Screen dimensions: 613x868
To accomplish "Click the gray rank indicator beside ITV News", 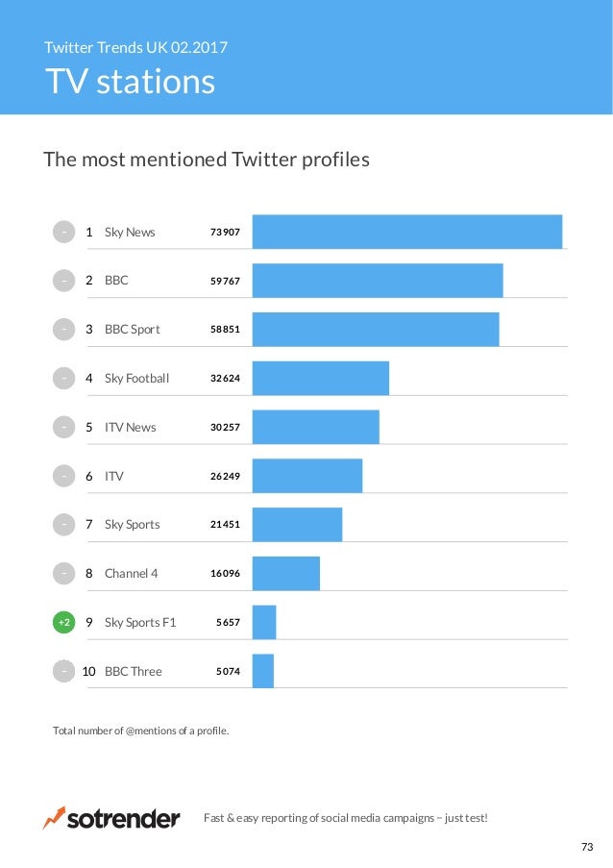I will [x=63, y=427].
